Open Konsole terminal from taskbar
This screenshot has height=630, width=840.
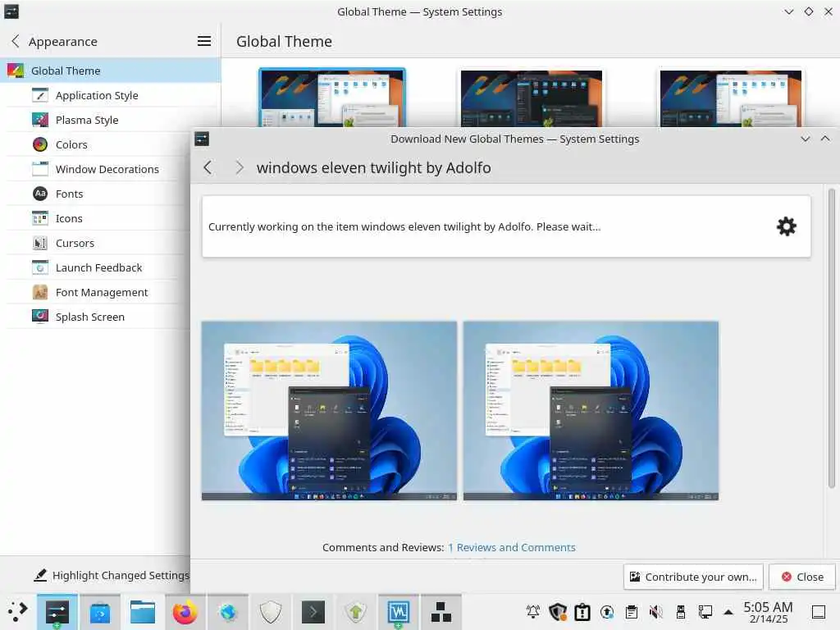pyautogui.click(x=313, y=612)
